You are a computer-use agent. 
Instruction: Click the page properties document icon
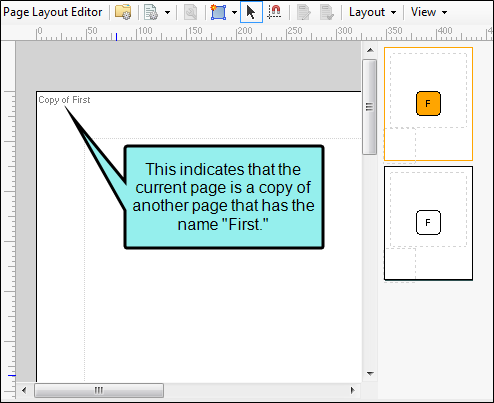[x=151, y=12]
